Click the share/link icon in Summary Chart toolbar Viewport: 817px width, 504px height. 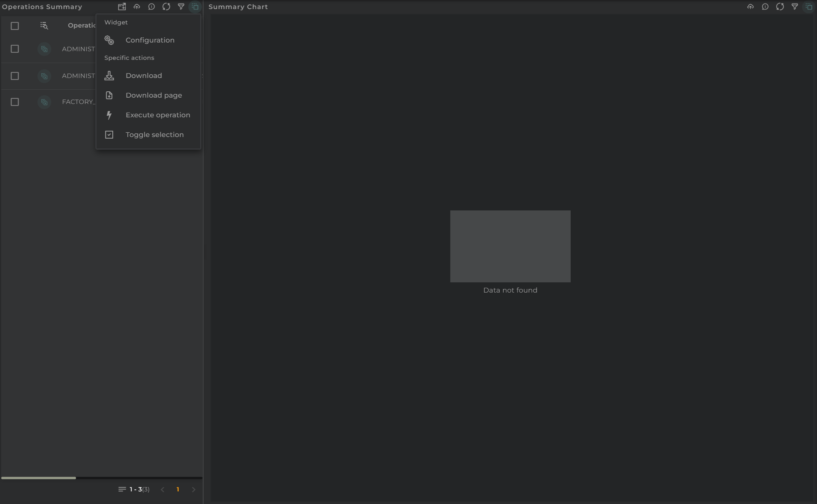pyautogui.click(x=750, y=6)
